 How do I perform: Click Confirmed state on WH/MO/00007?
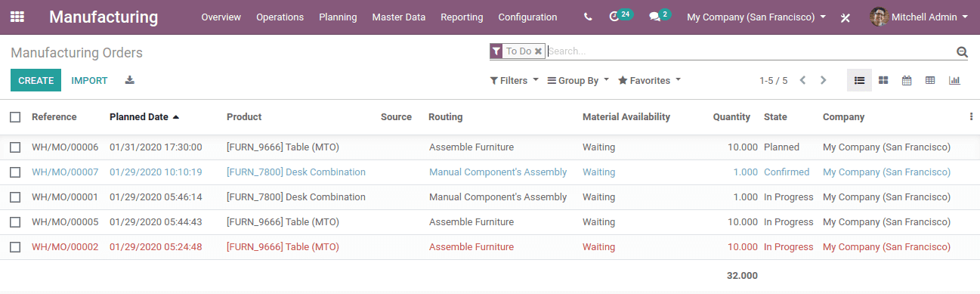(787, 172)
